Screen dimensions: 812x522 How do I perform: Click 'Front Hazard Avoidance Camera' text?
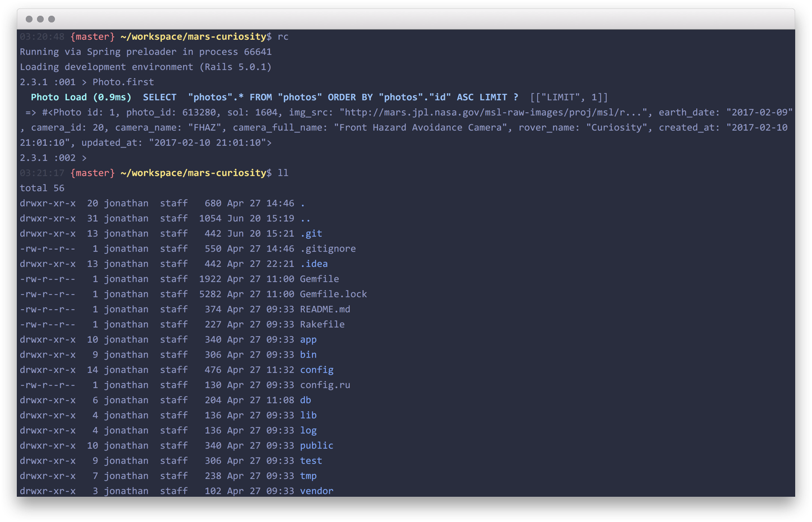point(421,127)
